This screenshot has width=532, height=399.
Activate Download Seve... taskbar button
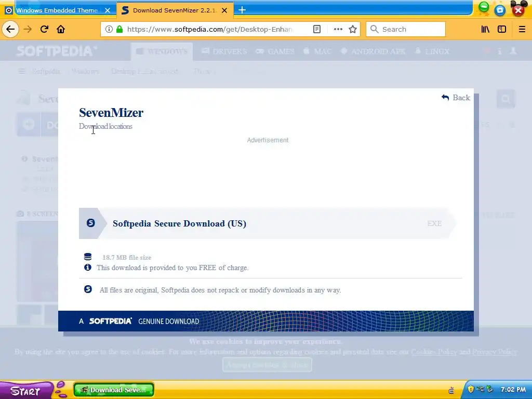[114, 390]
